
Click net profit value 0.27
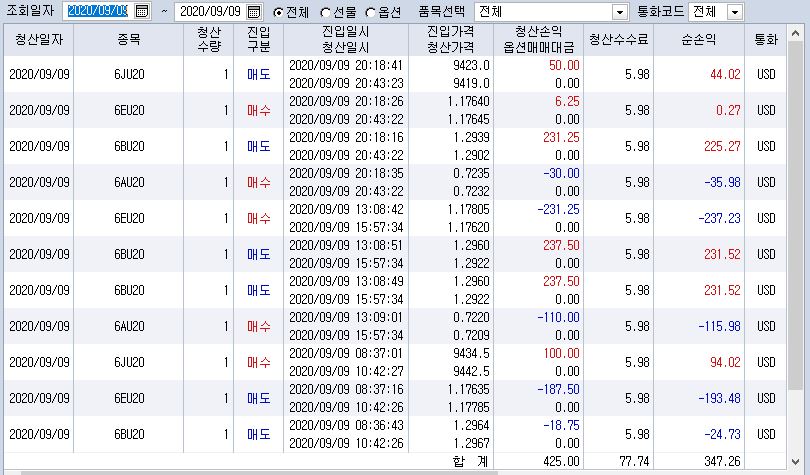coord(728,110)
